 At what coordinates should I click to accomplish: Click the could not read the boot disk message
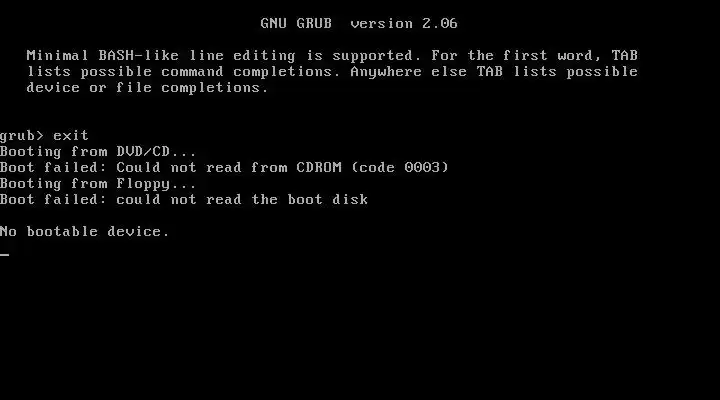[242, 199]
